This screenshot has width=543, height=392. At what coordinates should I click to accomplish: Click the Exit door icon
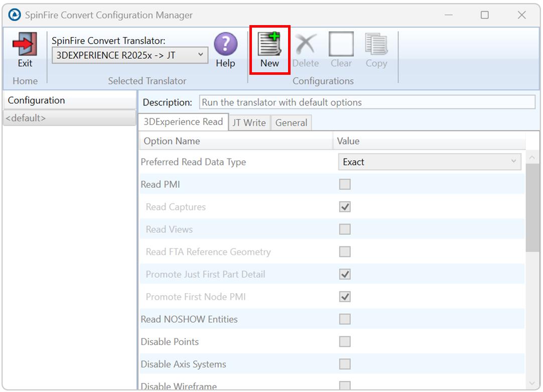(x=25, y=44)
